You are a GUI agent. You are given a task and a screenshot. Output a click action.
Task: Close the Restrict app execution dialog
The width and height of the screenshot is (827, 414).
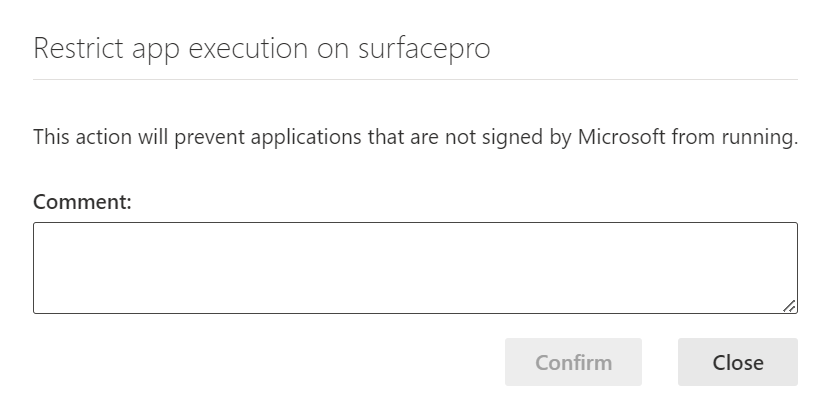[x=737, y=362]
